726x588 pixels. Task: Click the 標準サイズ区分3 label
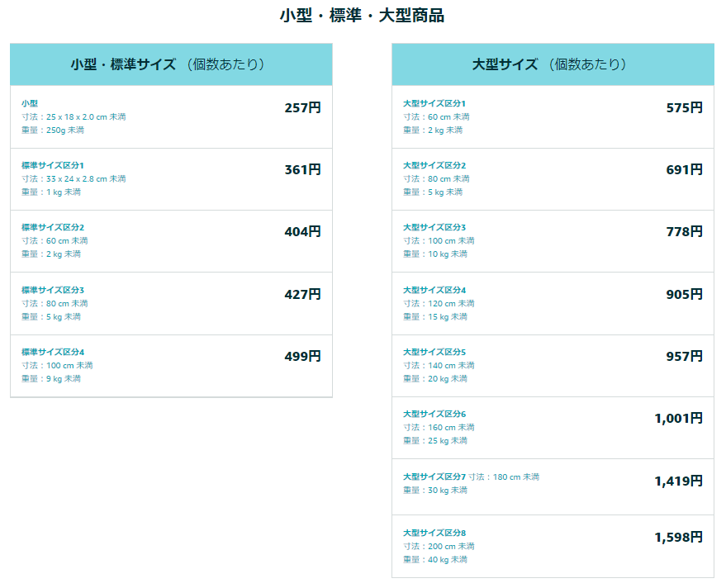click(x=53, y=290)
